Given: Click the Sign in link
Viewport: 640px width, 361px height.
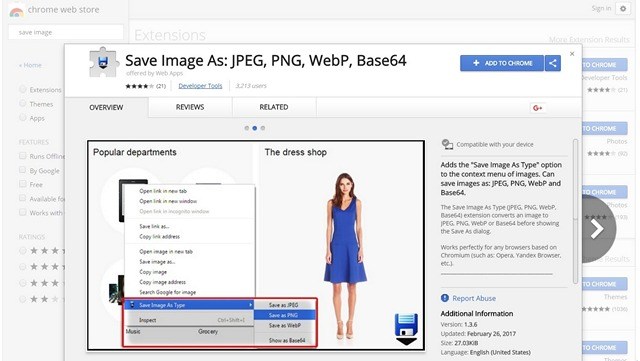Looking at the screenshot, I should pyautogui.click(x=601, y=9).
